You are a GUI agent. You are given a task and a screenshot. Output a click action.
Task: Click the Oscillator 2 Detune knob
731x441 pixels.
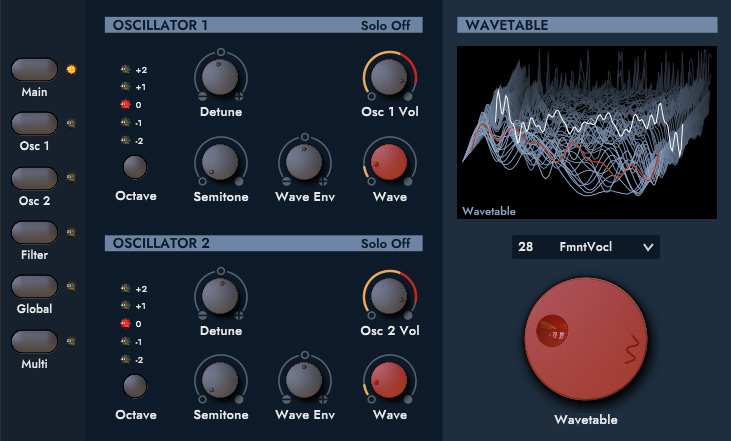[220, 295]
